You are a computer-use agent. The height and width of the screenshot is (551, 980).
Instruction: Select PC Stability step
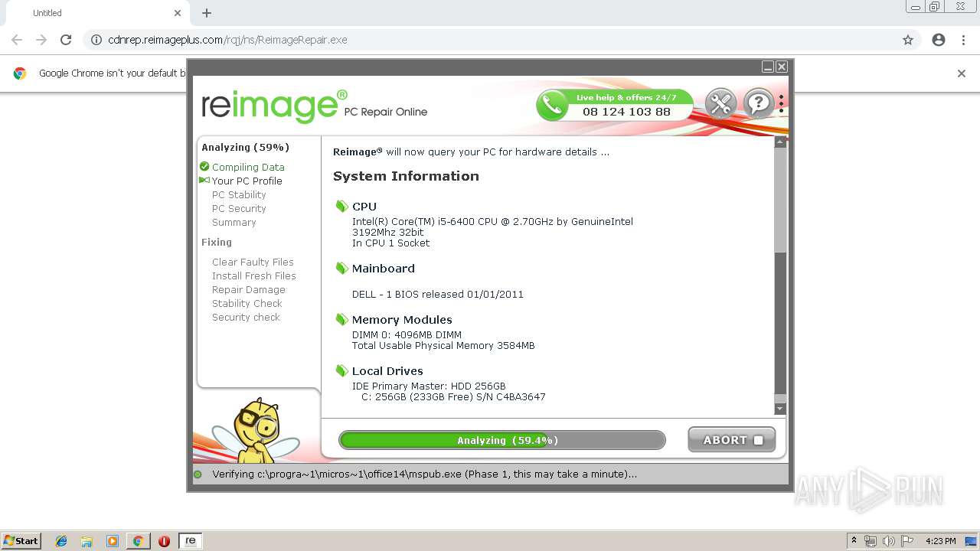point(239,194)
